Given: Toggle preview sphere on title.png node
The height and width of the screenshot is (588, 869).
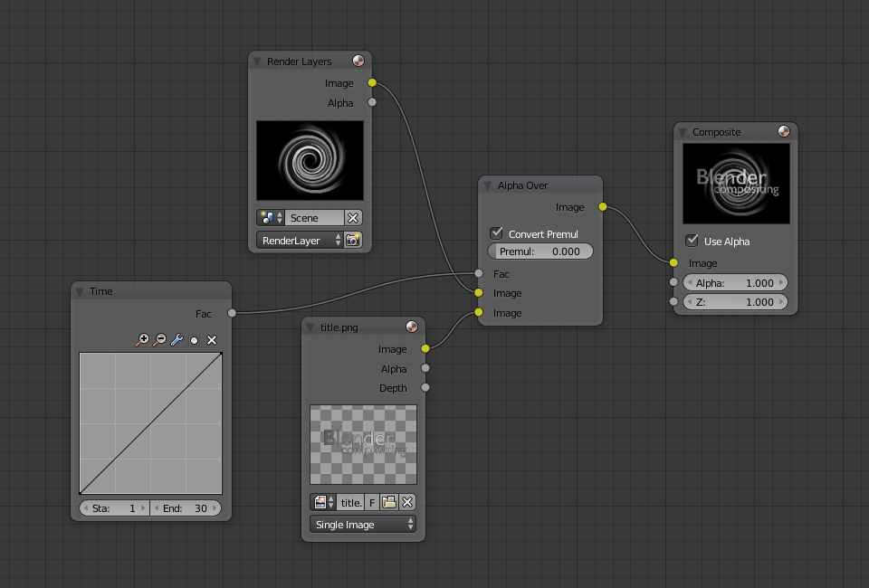Looking at the screenshot, I should [x=412, y=327].
